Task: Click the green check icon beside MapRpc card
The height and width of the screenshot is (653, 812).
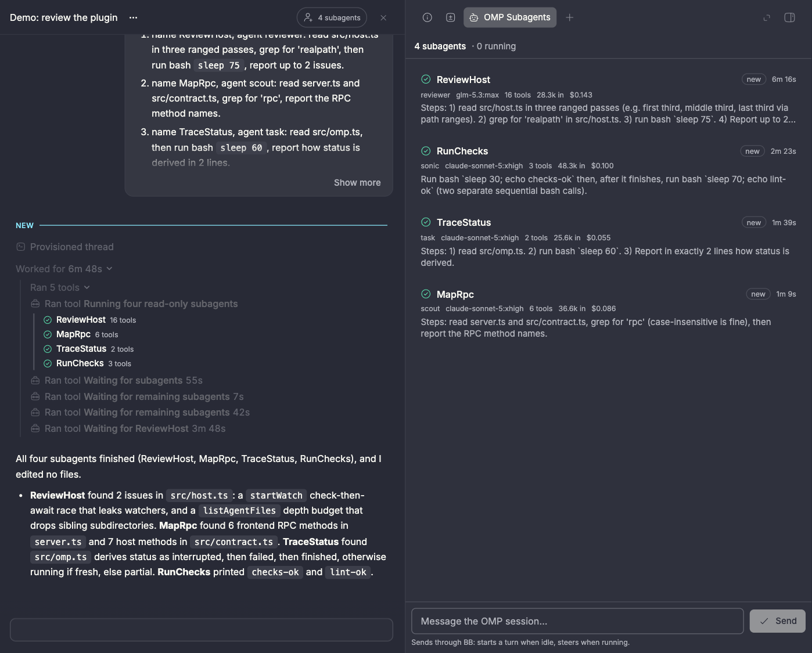Action: point(426,294)
